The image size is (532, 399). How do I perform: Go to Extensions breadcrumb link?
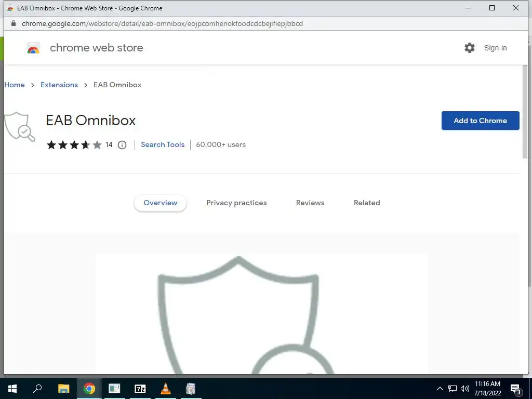pos(59,85)
